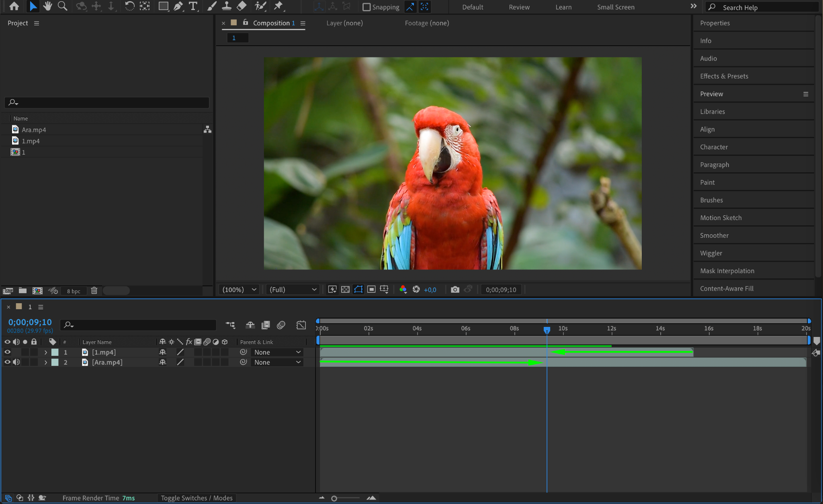The width and height of the screenshot is (823, 504).
Task: Click the 8 bpc color depth button
Action: (x=74, y=291)
